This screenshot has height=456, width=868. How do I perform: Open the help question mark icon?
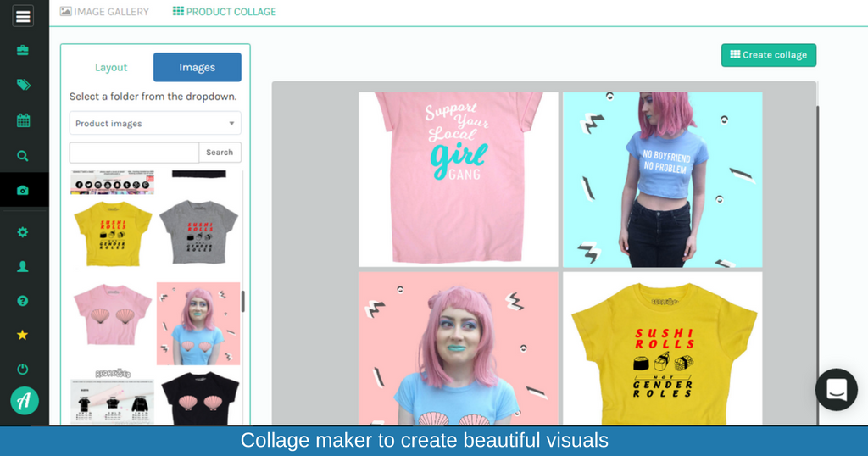(x=23, y=301)
